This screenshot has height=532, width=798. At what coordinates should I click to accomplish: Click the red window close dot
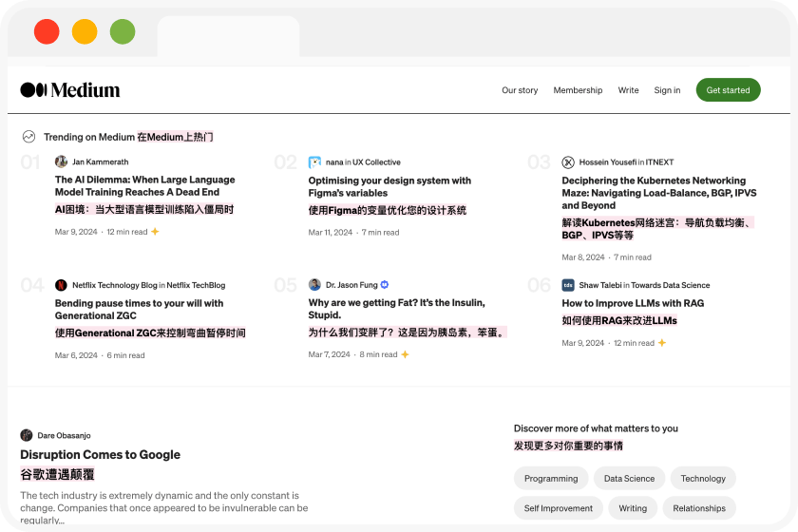click(x=47, y=31)
